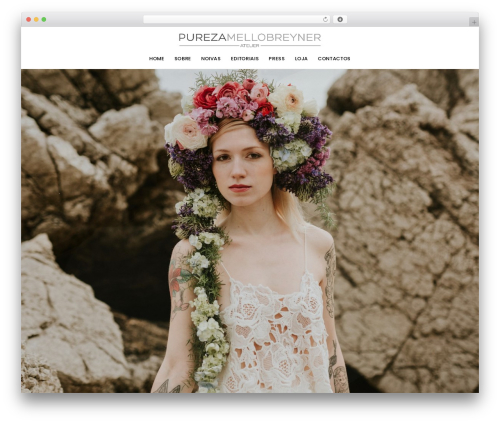
Task: Select the EDITORIAIS menu item
Action: coord(245,59)
